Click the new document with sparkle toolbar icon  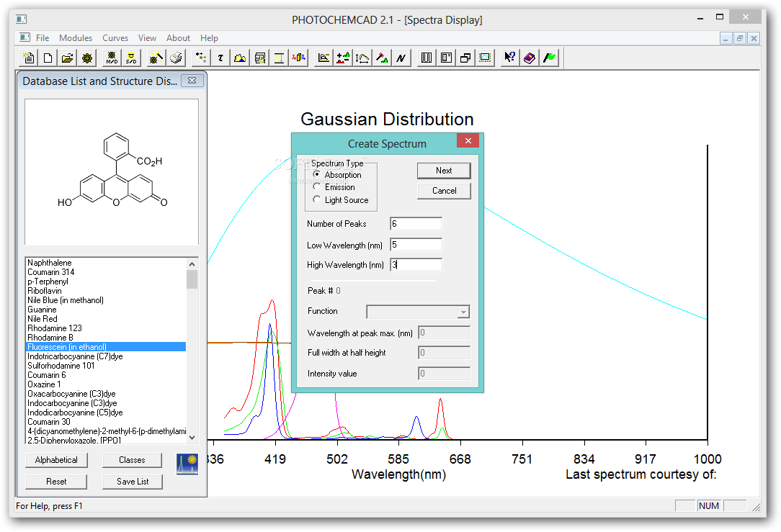point(28,58)
